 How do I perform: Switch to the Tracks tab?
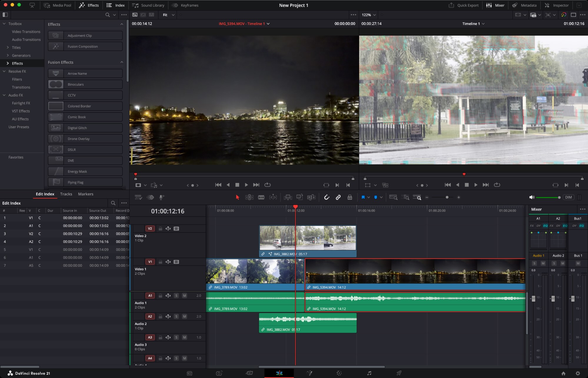point(66,194)
